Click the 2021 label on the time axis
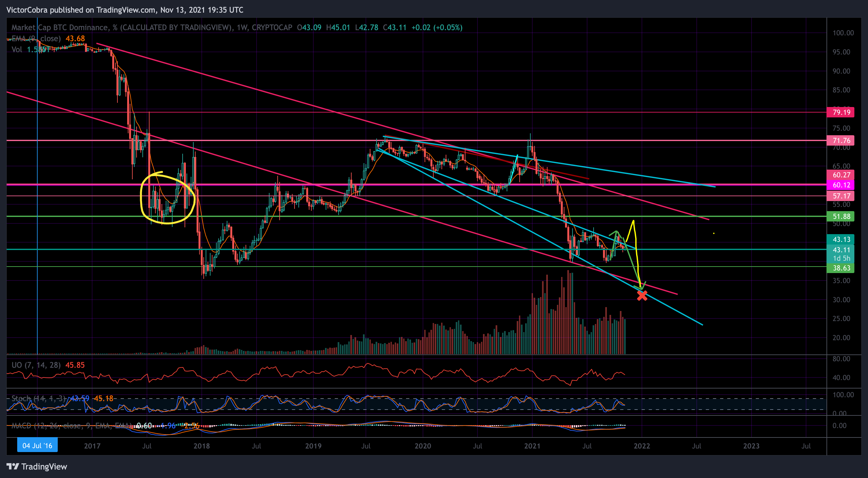Screen dimensions: 868x478 [x=532, y=446]
